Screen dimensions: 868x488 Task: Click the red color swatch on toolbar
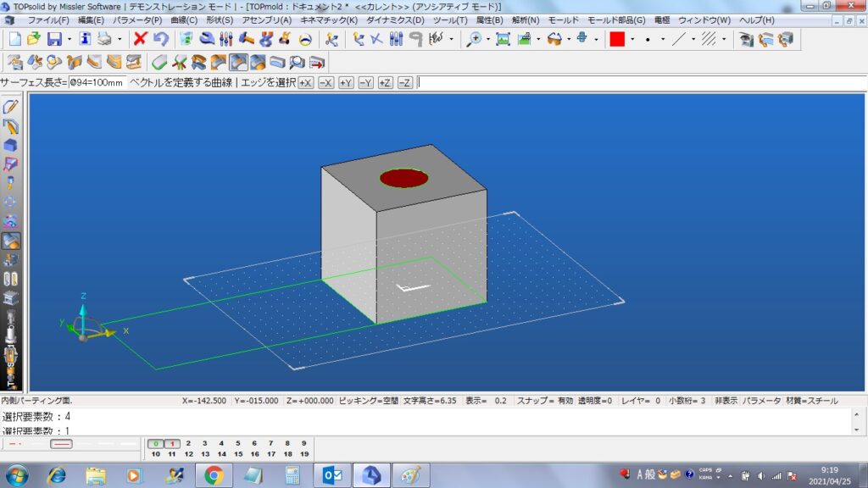pyautogui.click(x=617, y=39)
